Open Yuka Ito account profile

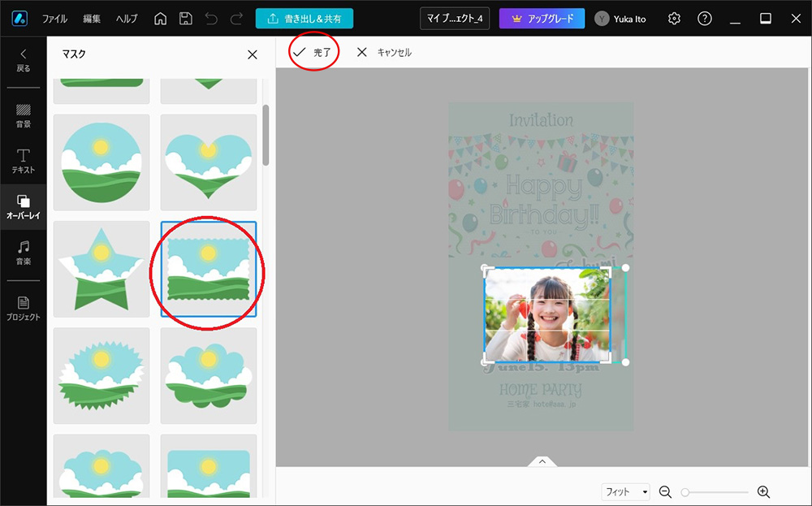620,19
